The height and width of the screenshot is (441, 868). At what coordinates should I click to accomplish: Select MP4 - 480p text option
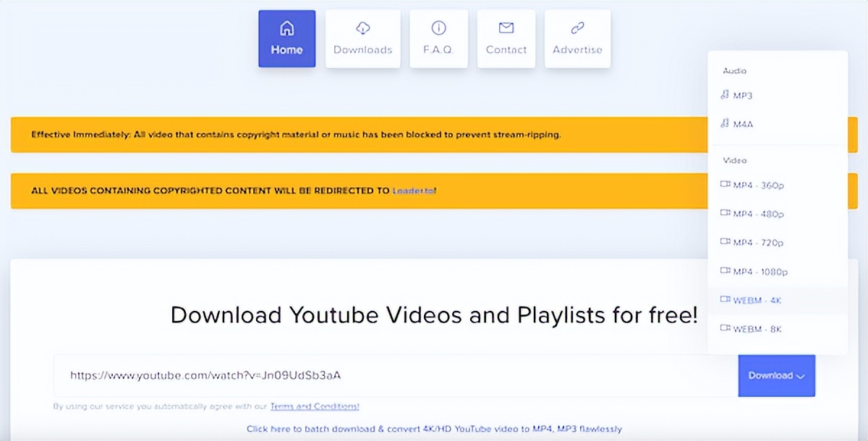coord(759,214)
